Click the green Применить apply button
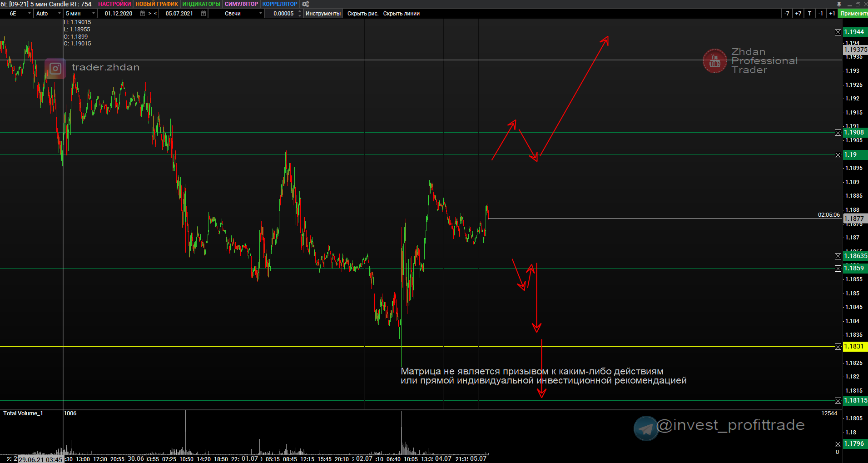 click(x=853, y=14)
